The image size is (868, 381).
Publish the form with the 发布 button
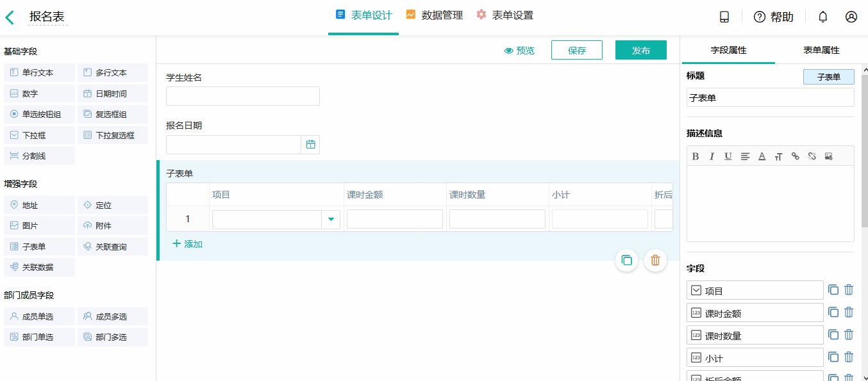click(640, 49)
